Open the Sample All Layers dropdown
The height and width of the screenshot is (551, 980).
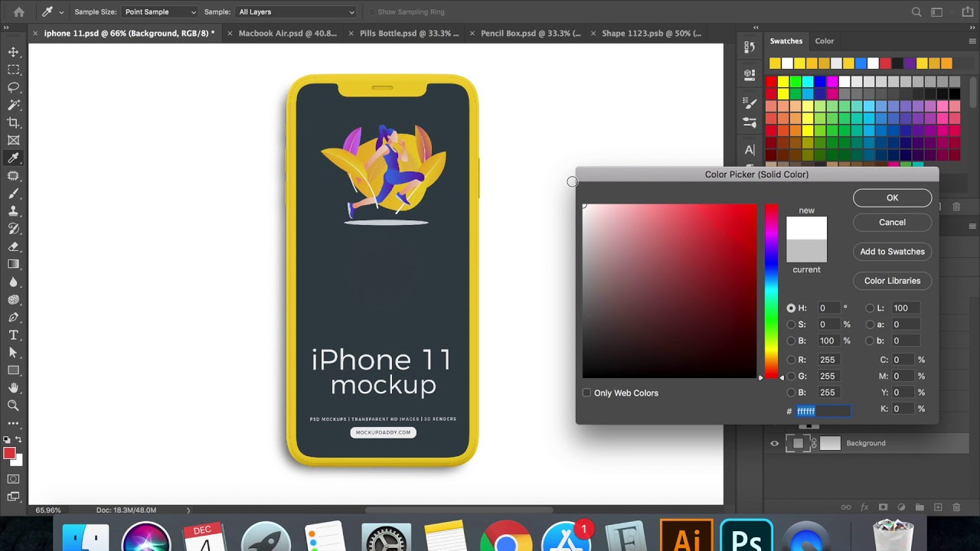coord(296,12)
